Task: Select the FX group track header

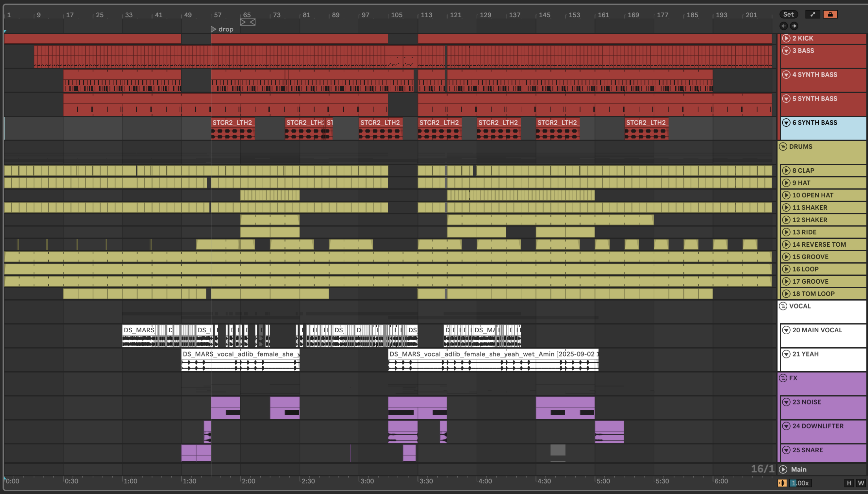Action: click(x=822, y=383)
